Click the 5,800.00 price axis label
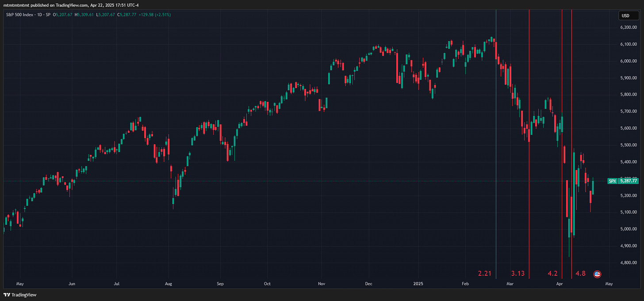 (629, 95)
